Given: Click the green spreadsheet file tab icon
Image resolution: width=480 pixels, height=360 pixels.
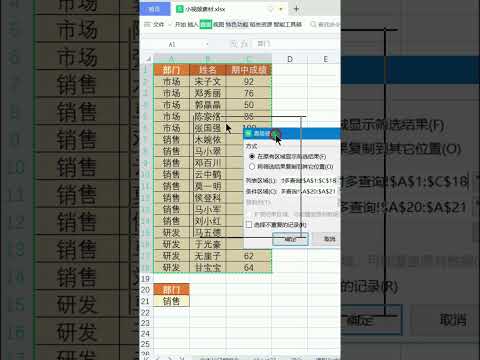Looking at the screenshot, I should pos(180,9).
